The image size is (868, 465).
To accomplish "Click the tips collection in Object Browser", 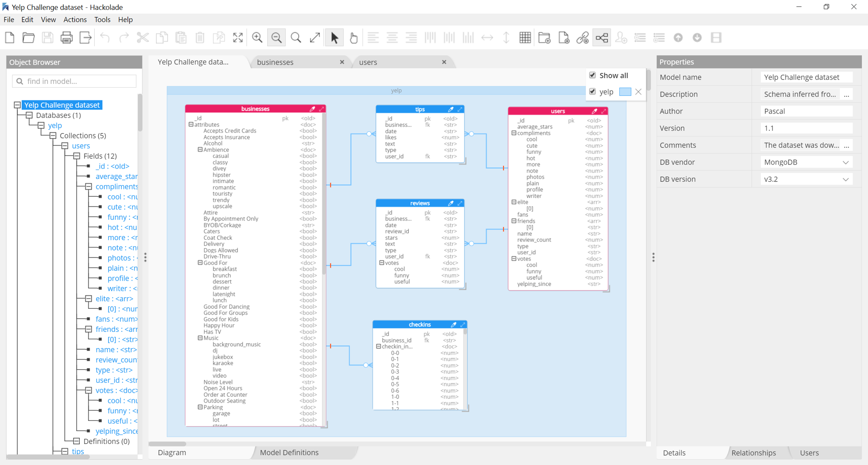I will click(x=76, y=454).
